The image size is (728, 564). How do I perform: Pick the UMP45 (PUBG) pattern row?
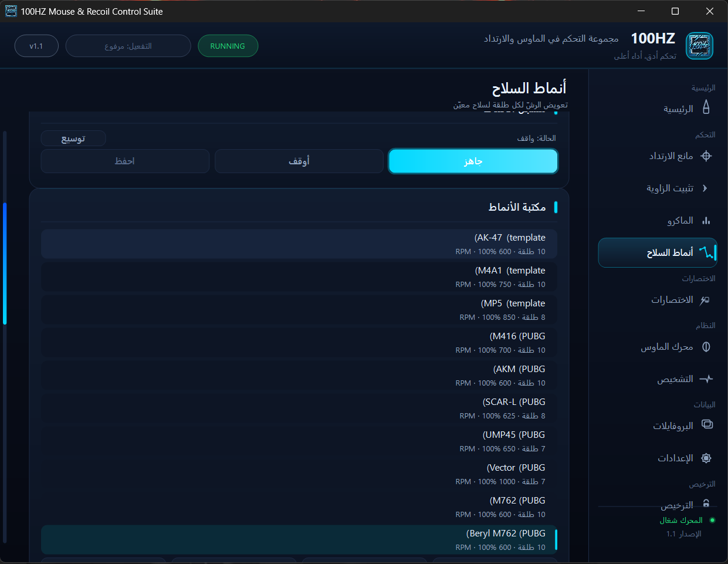coord(299,441)
